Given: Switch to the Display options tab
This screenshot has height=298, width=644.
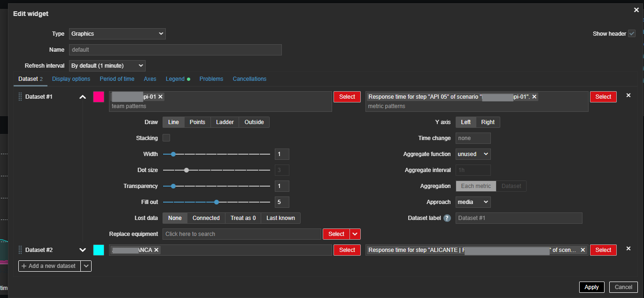Looking at the screenshot, I should 71,79.
